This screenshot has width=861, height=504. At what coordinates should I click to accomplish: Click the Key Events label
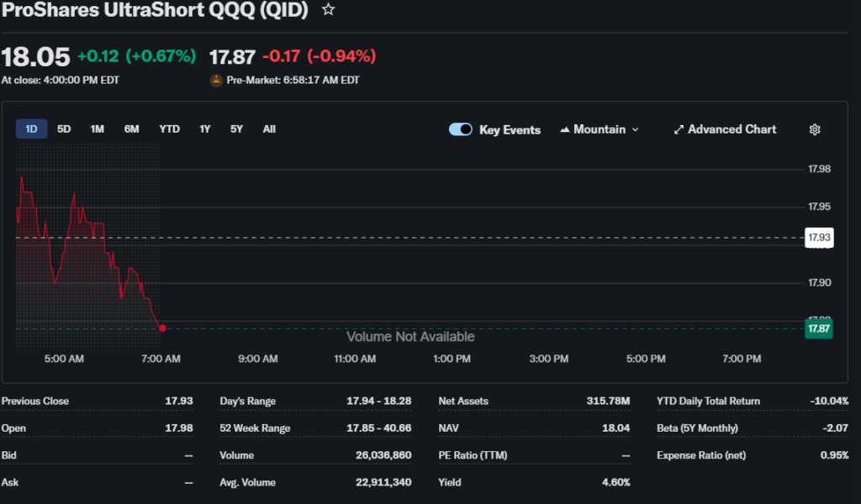coord(510,129)
